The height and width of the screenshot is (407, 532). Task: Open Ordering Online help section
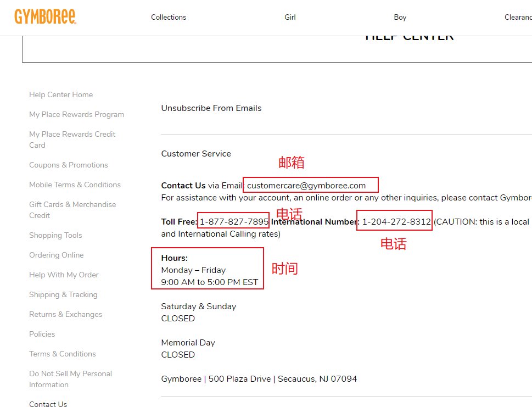pyautogui.click(x=57, y=255)
